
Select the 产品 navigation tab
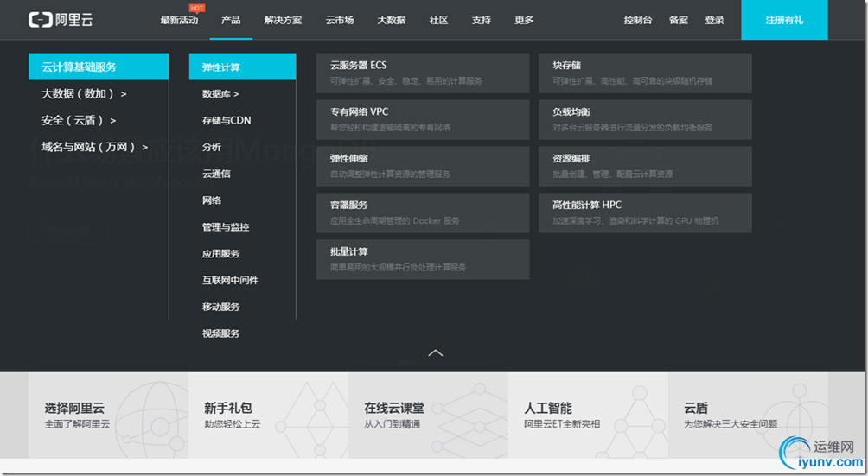click(x=231, y=21)
